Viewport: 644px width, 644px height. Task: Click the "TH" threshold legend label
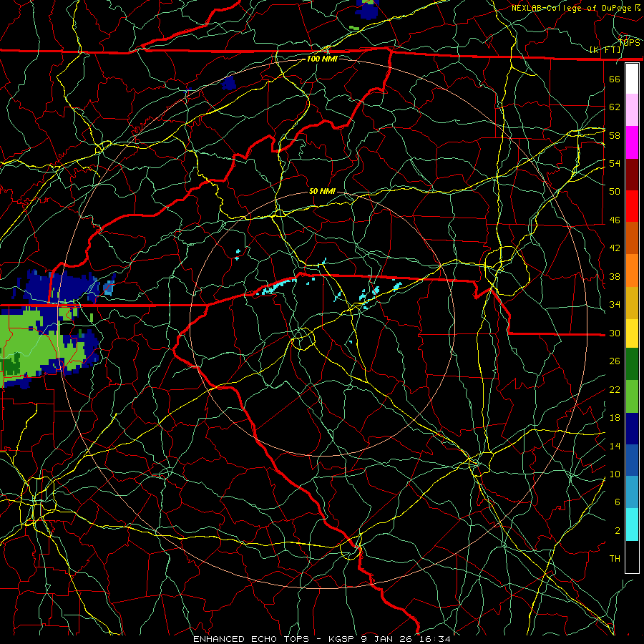pyautogui.click(x=615, y=559)
